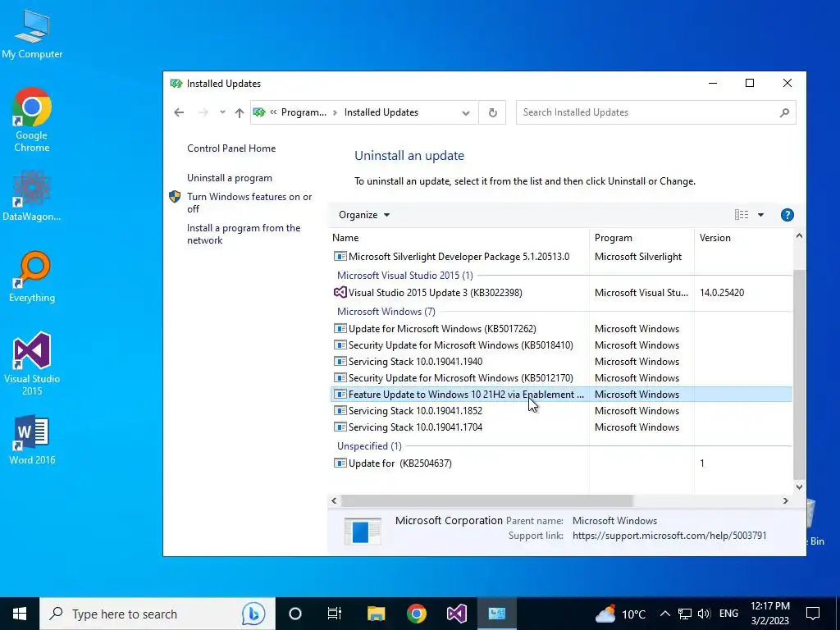Viewport: 840px width, 630px height.
Task: Collapse the Unspecified (1) group
Action: pos(369,445)
